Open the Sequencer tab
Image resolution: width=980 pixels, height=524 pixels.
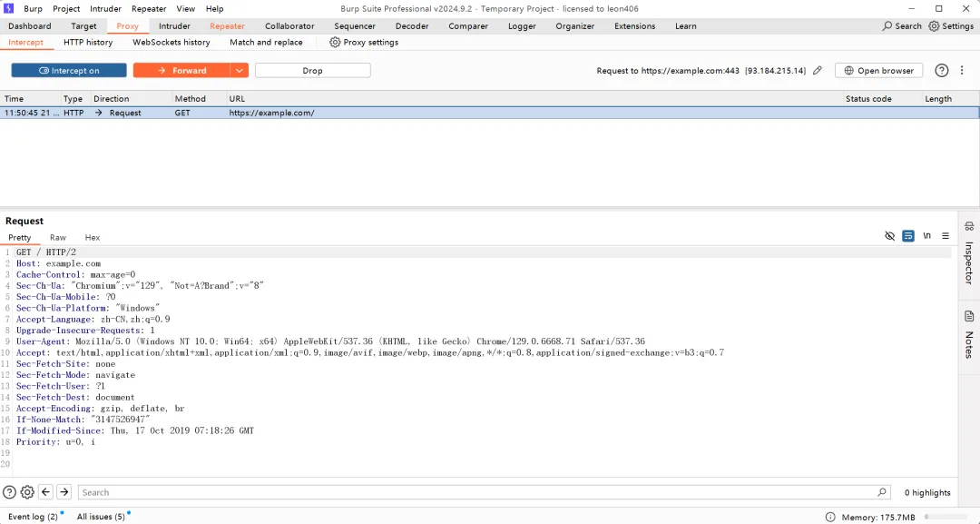point(355,26)
